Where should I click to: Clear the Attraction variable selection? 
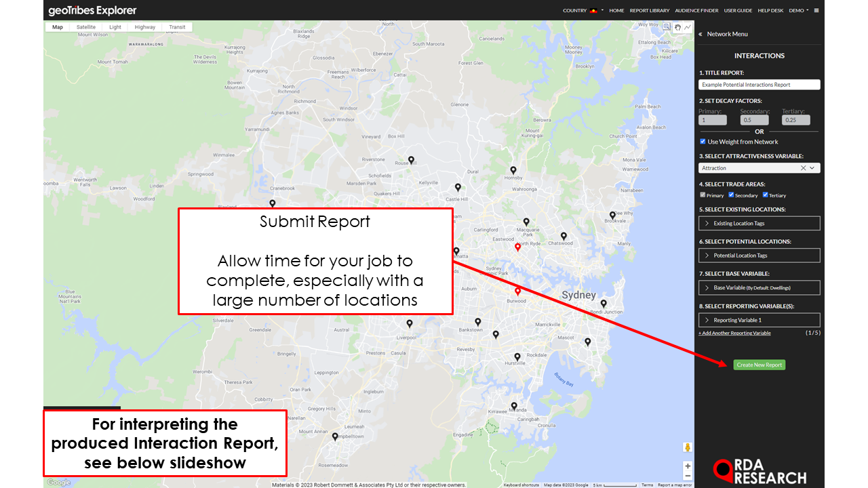(803, 168)
